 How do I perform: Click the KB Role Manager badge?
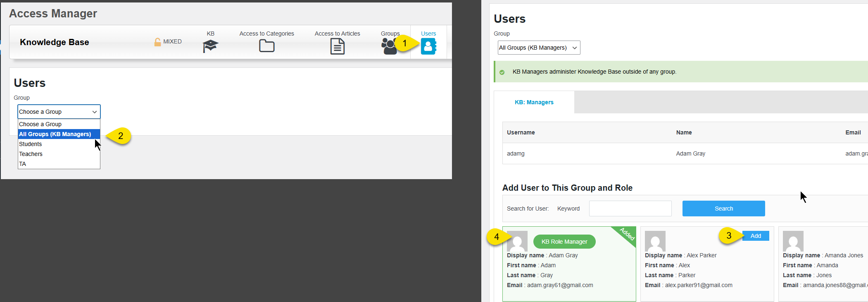point(564,242)
